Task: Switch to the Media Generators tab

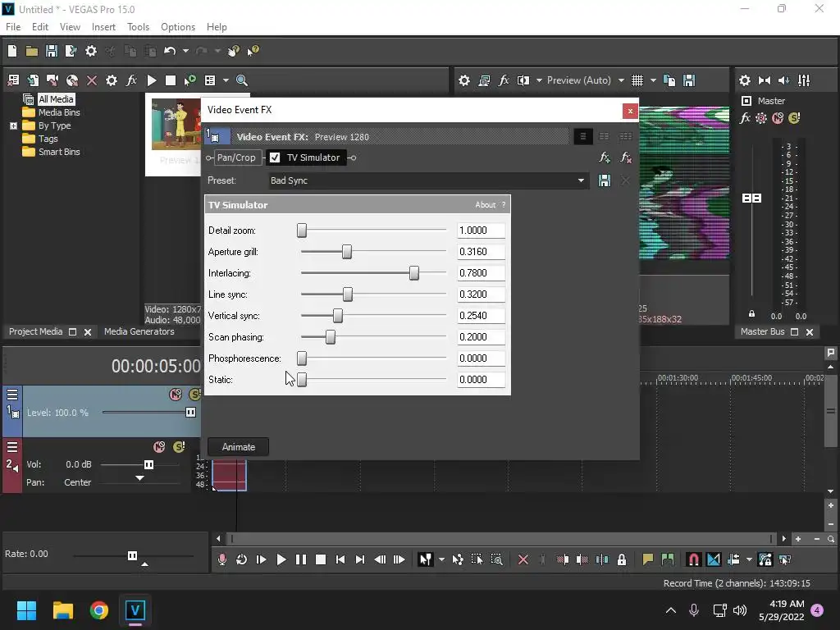Action: (x=139, y=331)
